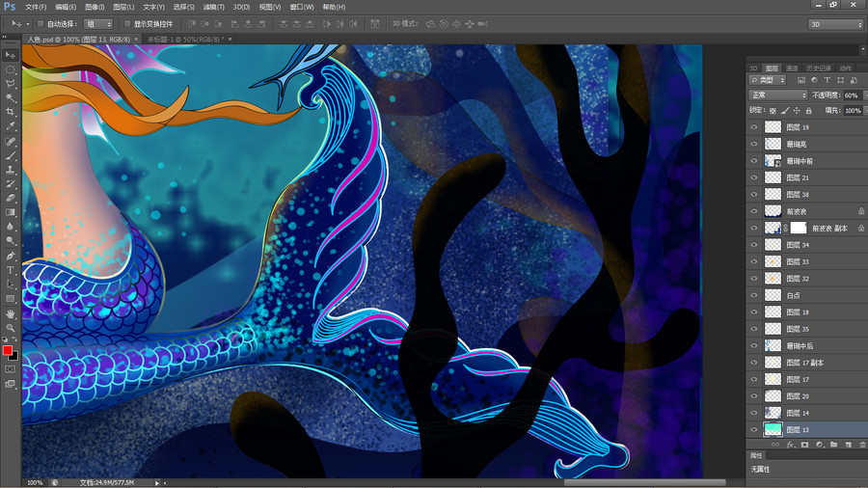Switch to the 通道 panel tab
The image size is (868, 488).
(792, 68)
